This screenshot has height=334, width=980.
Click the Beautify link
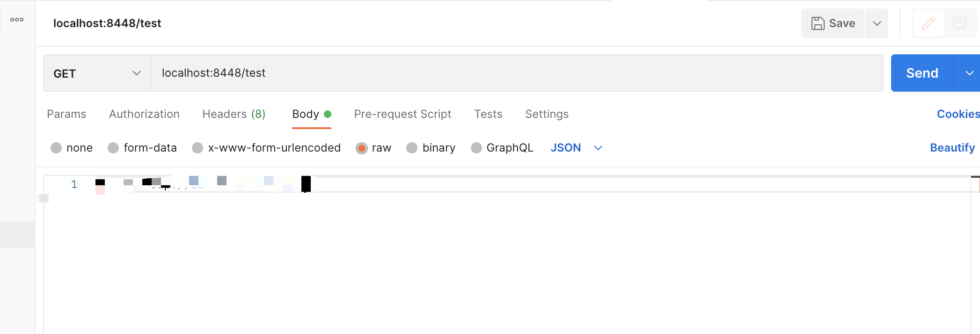pos(952,148)
